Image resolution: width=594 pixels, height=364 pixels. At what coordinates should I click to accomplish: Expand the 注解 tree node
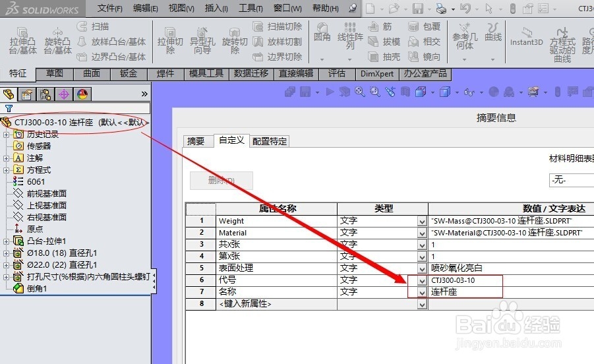[x=6, y=158]
